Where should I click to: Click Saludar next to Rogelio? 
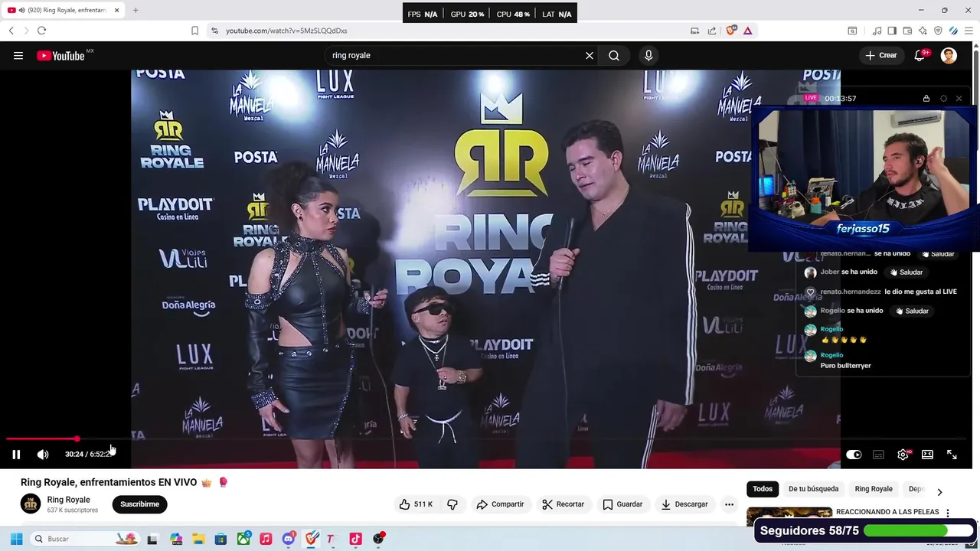911,311
